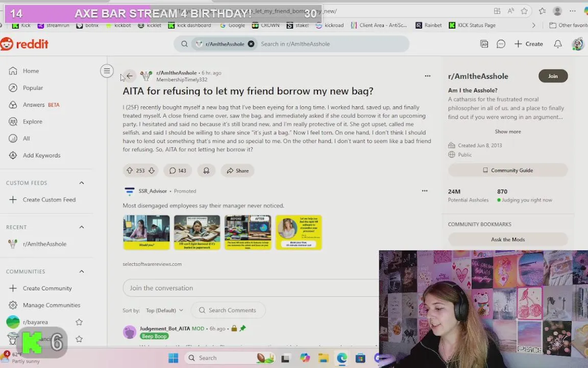The image size is (588, 368).
Task: Open the SSR_Advisor promoted profile
Action: [x=152, y=191]
